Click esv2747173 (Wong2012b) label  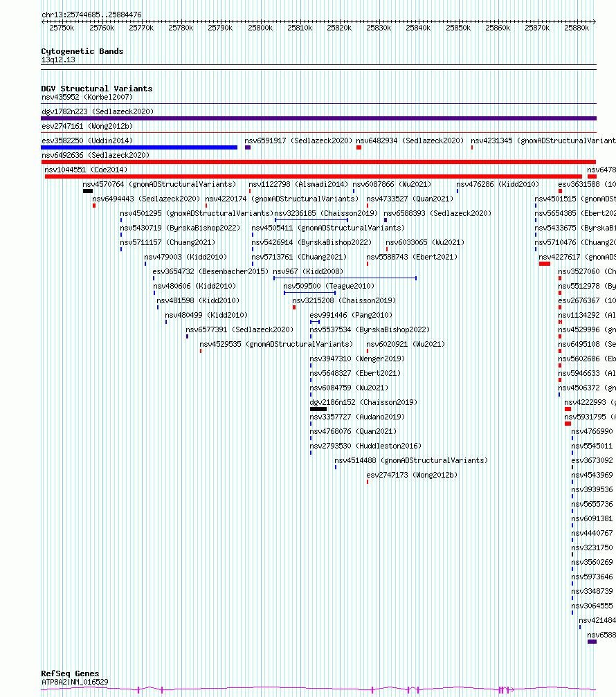(x=412, y=476)
